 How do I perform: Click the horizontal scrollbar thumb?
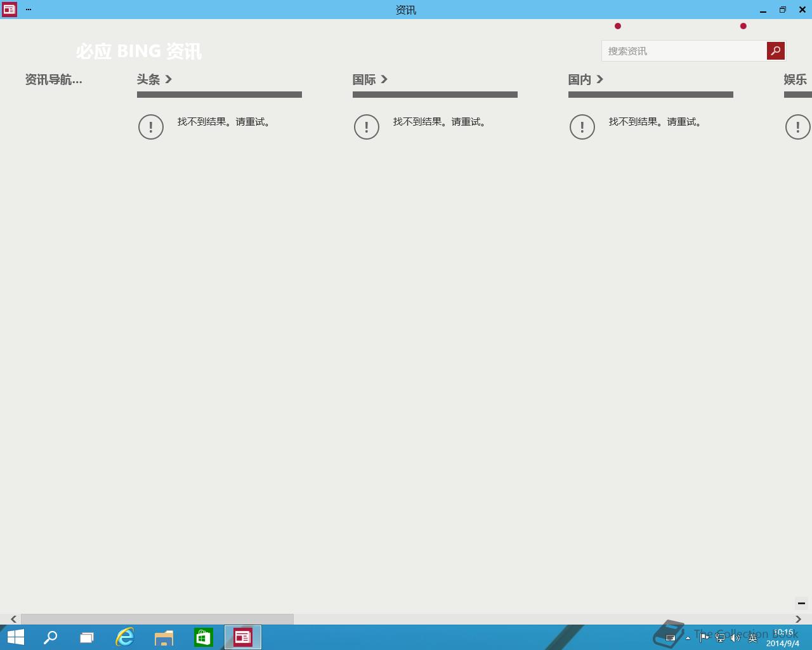(157, 619)
